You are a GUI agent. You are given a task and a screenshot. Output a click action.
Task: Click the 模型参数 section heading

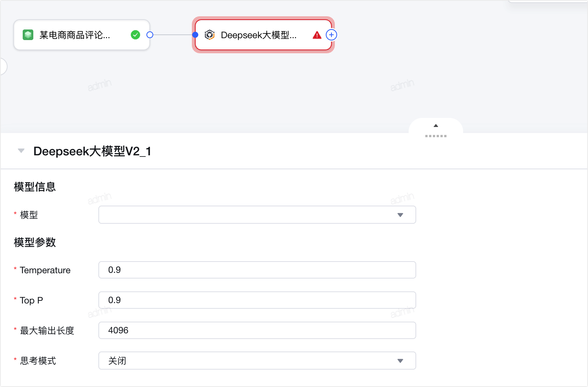click(35, 242)
